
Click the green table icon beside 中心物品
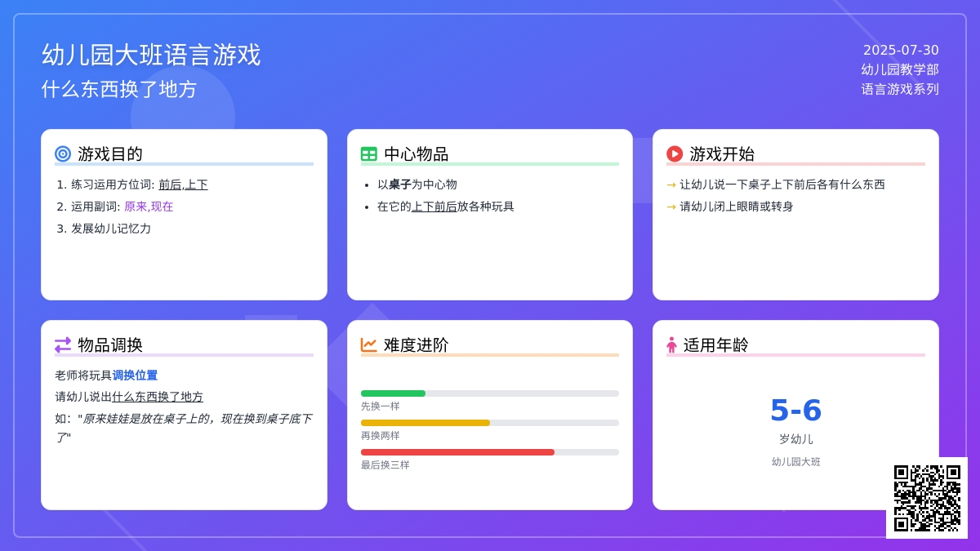[x=369, y=153]
